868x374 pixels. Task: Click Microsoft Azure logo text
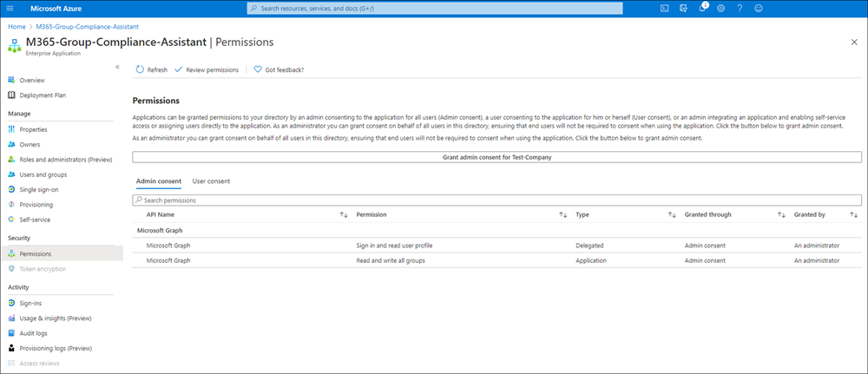(56, 9)
